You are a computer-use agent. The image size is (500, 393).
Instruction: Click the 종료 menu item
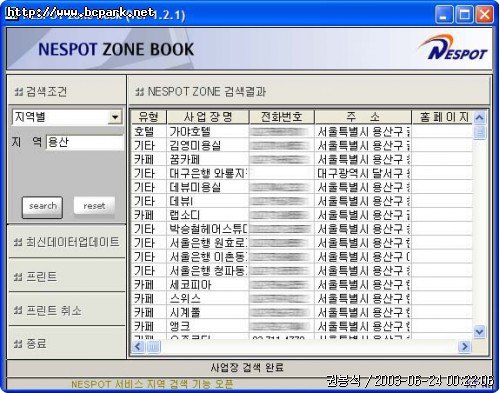67,343
